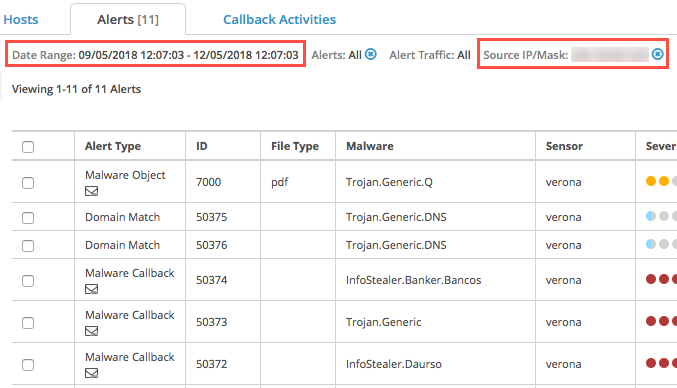Click verona sensor in row 50372
The image size is (677, 388).
coord(563,364)
